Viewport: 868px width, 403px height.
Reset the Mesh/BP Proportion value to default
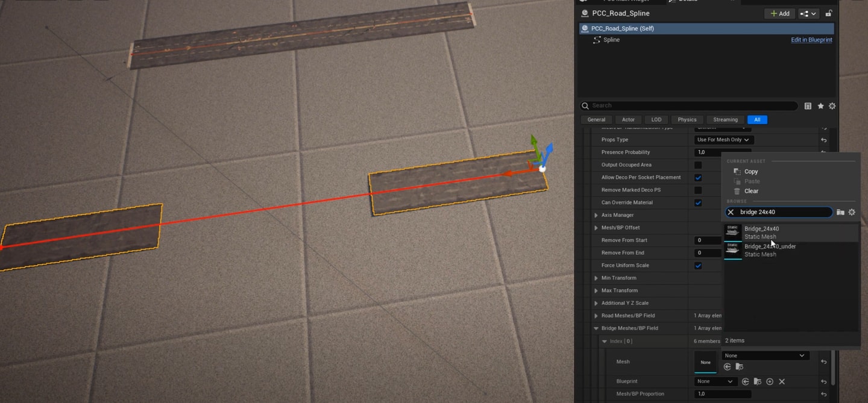[824, 394]
